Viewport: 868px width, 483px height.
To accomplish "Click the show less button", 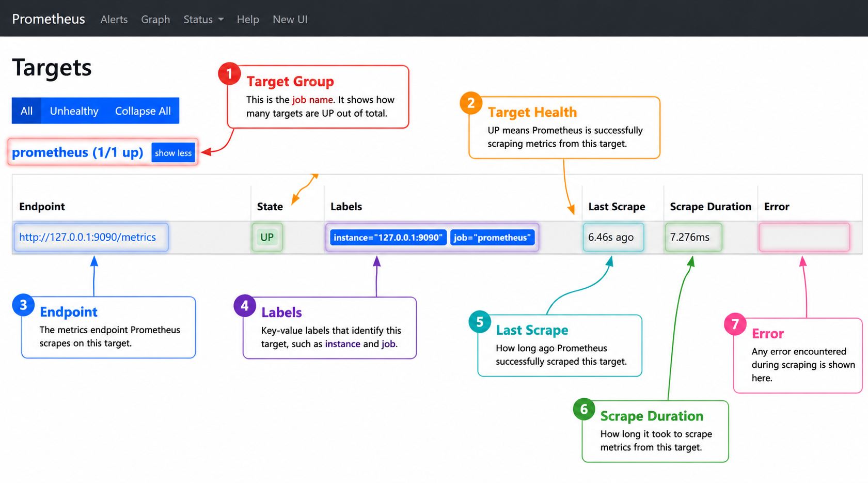I will click(173, 153).
